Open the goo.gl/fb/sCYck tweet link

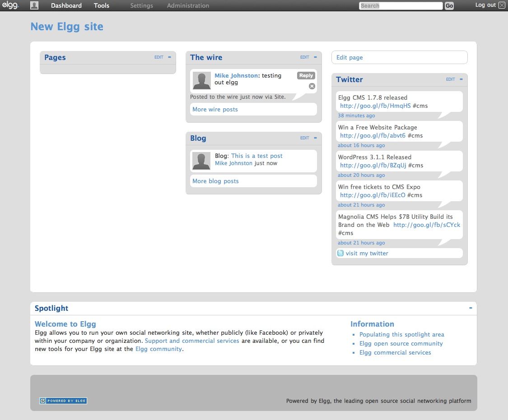pyautogui.click(x=427, y=225)
